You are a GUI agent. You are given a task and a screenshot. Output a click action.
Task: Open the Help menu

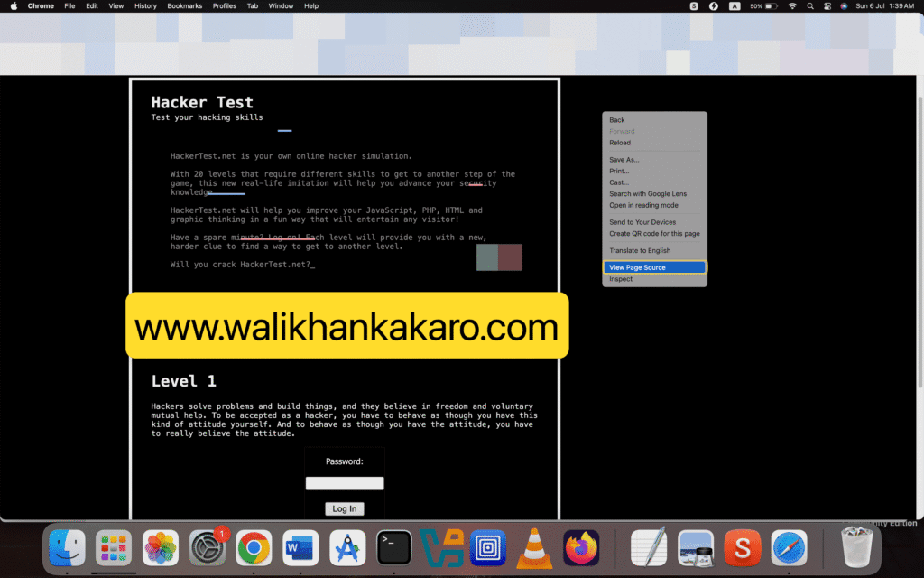coord(311,6)
